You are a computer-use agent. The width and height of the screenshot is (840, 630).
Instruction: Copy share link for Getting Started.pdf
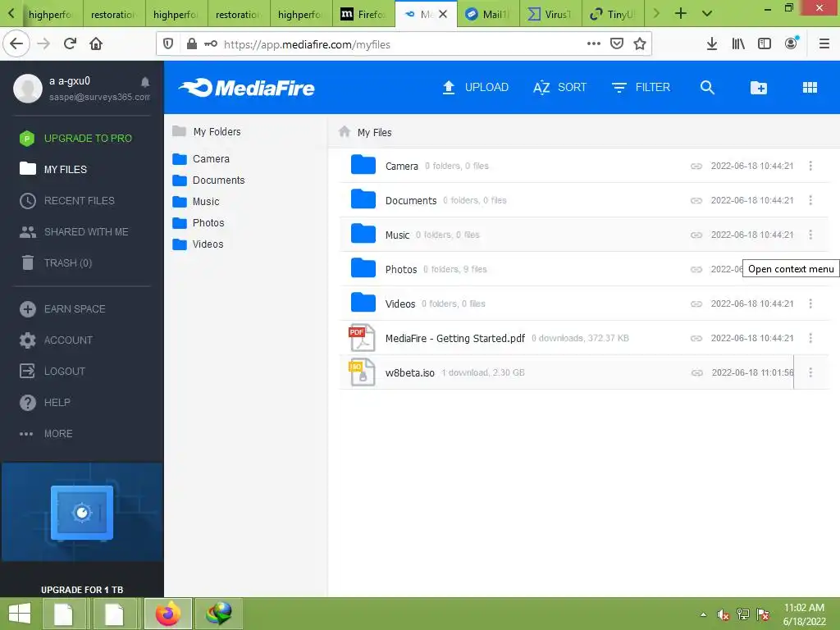[696, 339]
